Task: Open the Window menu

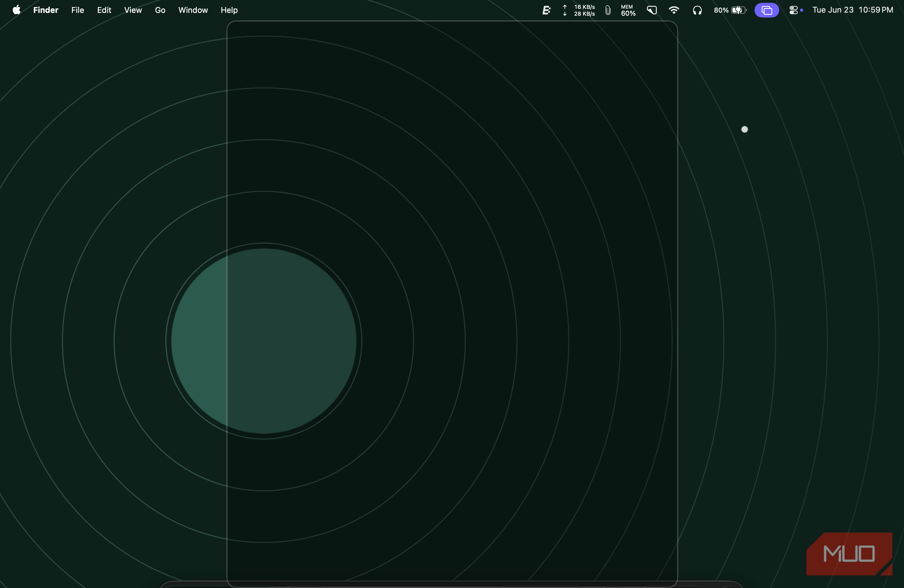Action: 193,10
